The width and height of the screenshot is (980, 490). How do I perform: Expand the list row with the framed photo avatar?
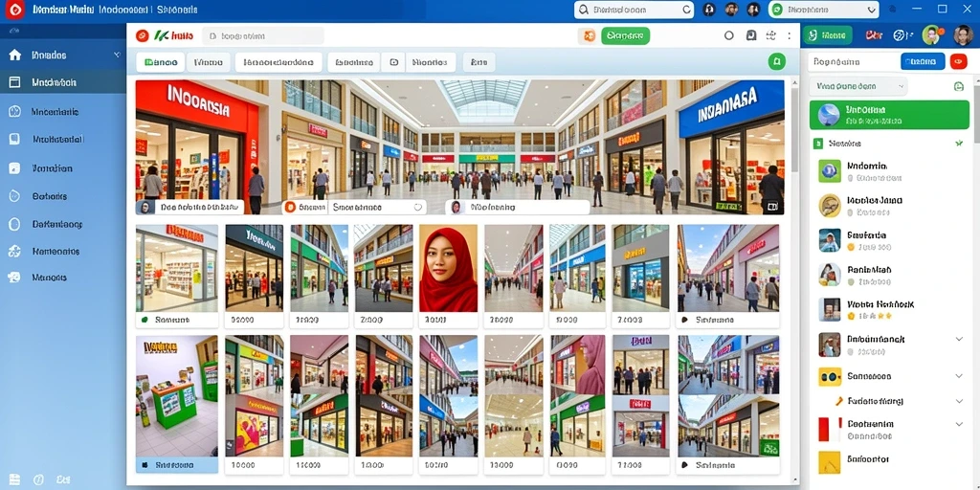coord(959,339)
